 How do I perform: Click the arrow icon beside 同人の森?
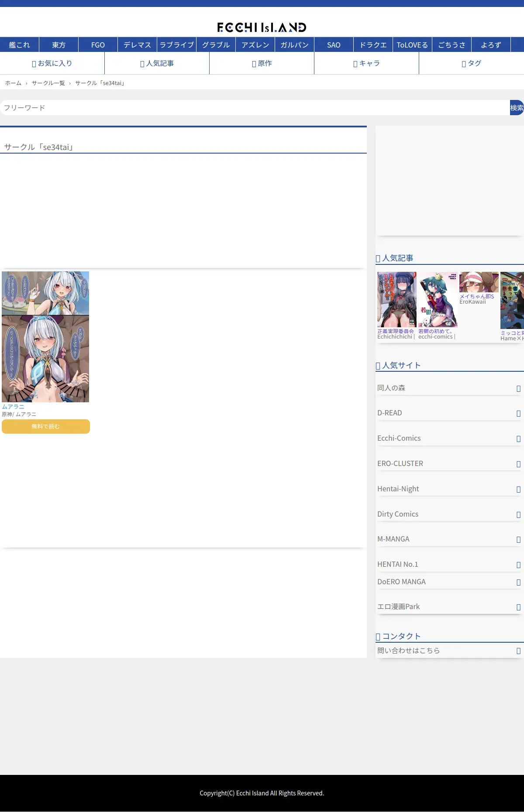(518, 389)
